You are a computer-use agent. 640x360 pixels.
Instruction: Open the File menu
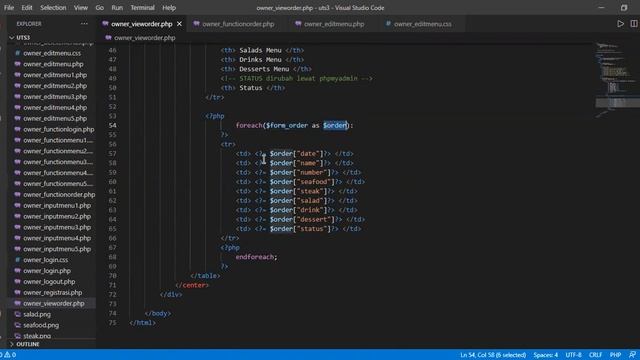9,8
